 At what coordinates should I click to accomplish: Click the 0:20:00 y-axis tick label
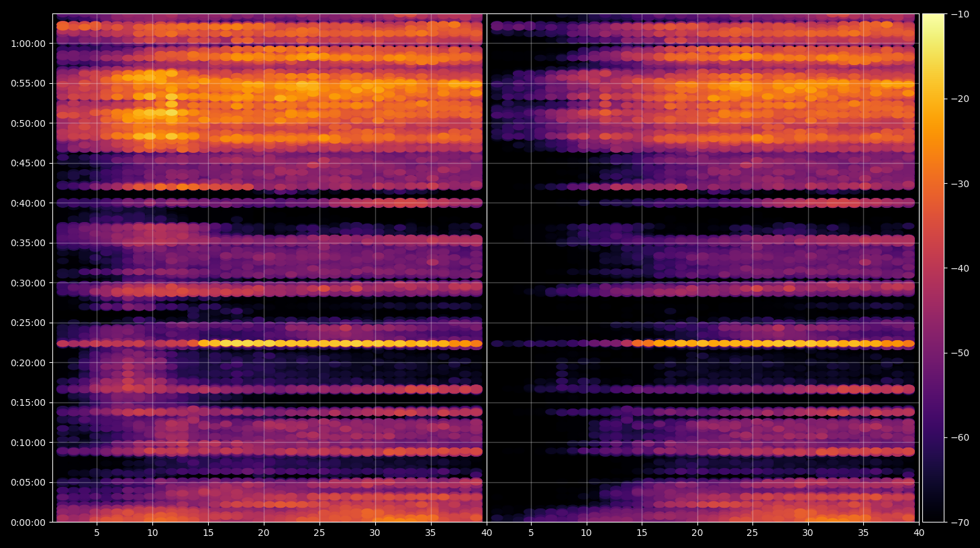(x=28, y=363)
